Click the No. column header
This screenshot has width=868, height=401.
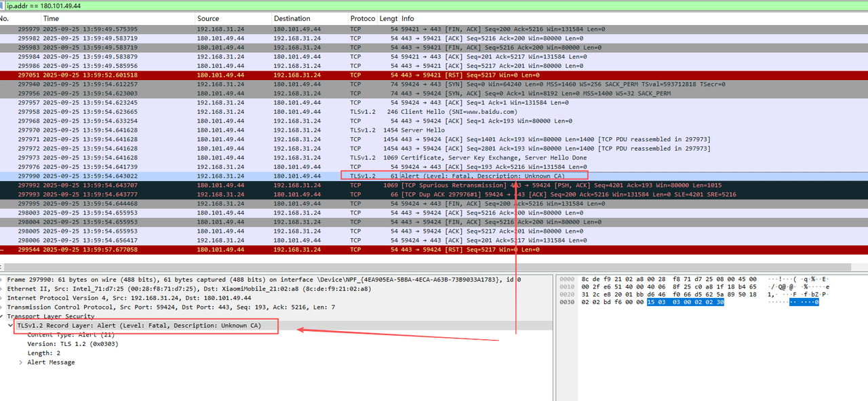click(x=7, y=18)
